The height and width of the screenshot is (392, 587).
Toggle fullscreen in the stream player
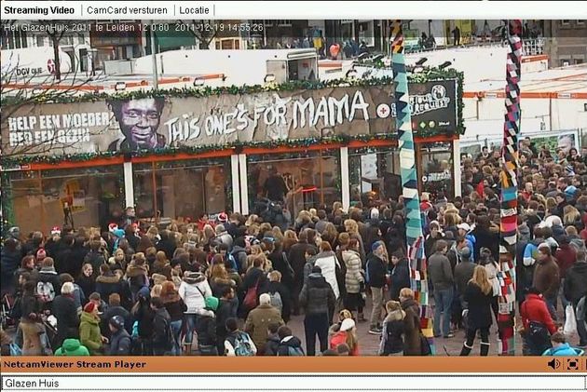(x=572, y=364)
